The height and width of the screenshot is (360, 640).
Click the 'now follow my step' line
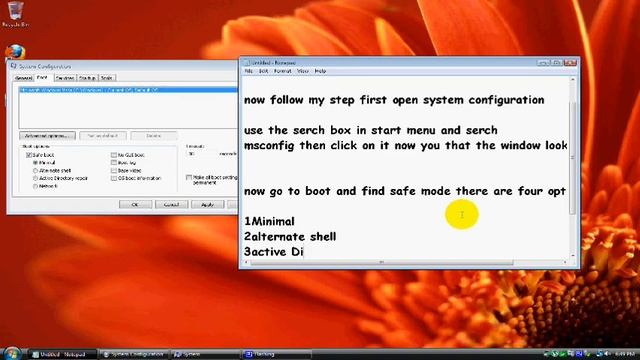point(394,100)
